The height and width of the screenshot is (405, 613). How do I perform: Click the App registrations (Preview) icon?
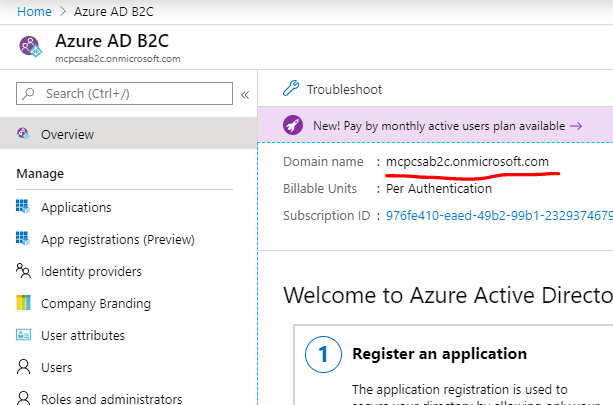[23, 238]
